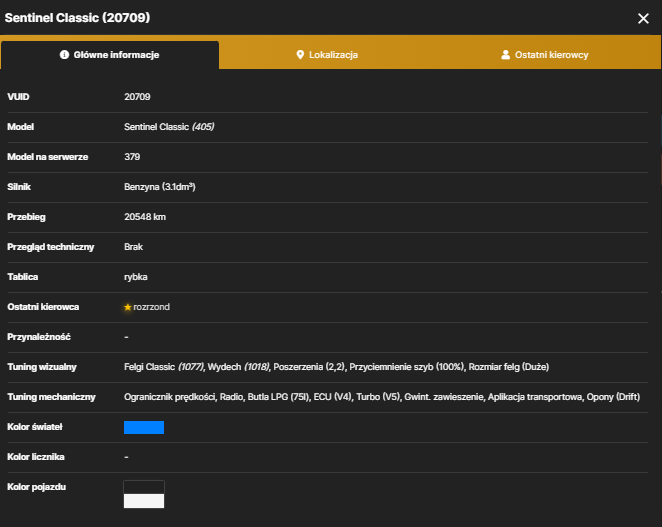The width and height of the screenshot is (662, 527).
Task: Click the Butla LPG (75l) entry
Action: 278,397
